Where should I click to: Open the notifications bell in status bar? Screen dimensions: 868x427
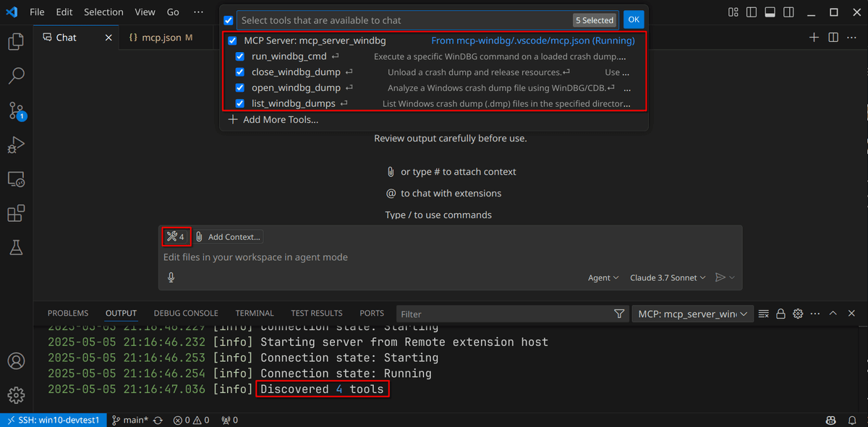(851, 420)
